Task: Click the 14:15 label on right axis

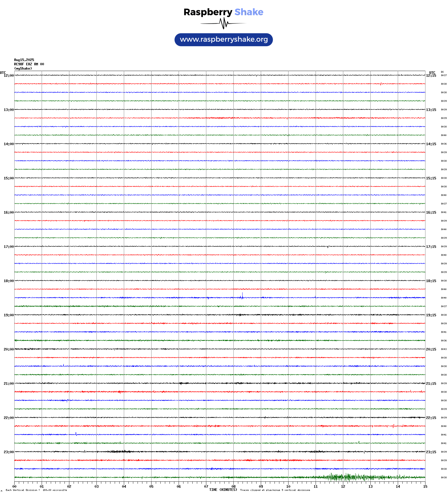Action: (x=431, y=144)
